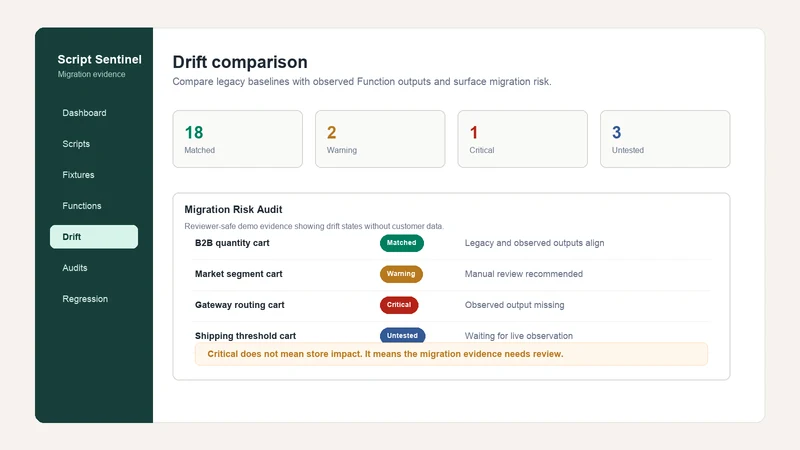This screenshot has height=450, width=800.
Task: Click the blue Untested status badge
Action: click(403, 335)
